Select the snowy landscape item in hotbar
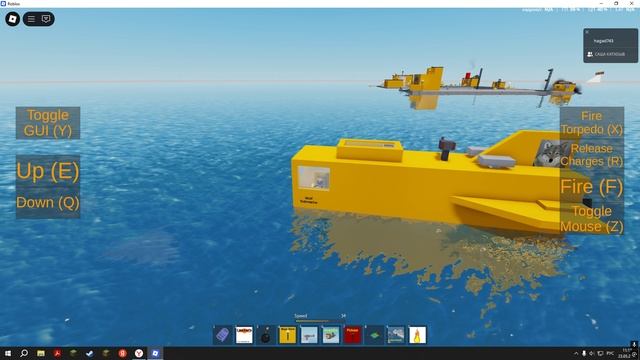 coord(396,335)
